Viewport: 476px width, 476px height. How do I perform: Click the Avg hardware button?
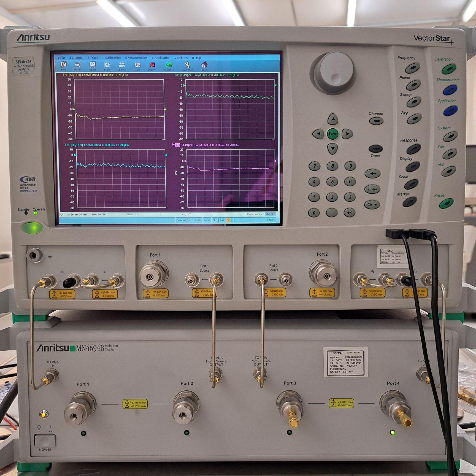[x=414, y=119]
